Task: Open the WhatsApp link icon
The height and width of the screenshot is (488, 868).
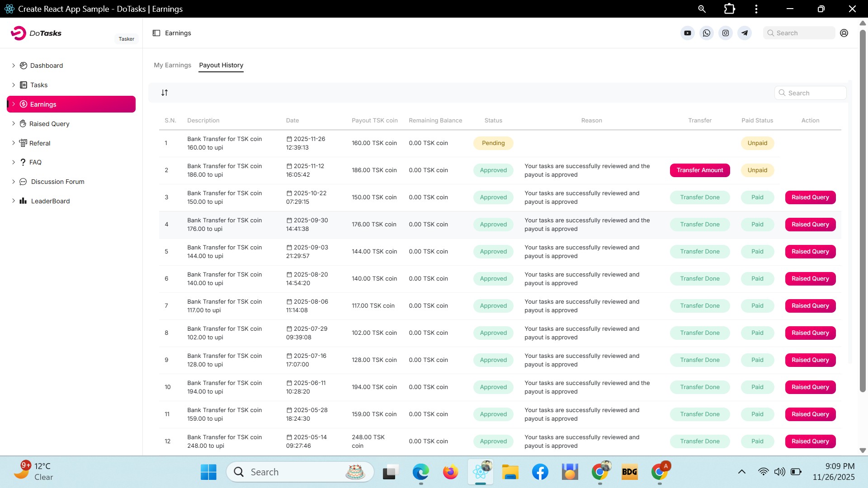Action: click(707, 33)
